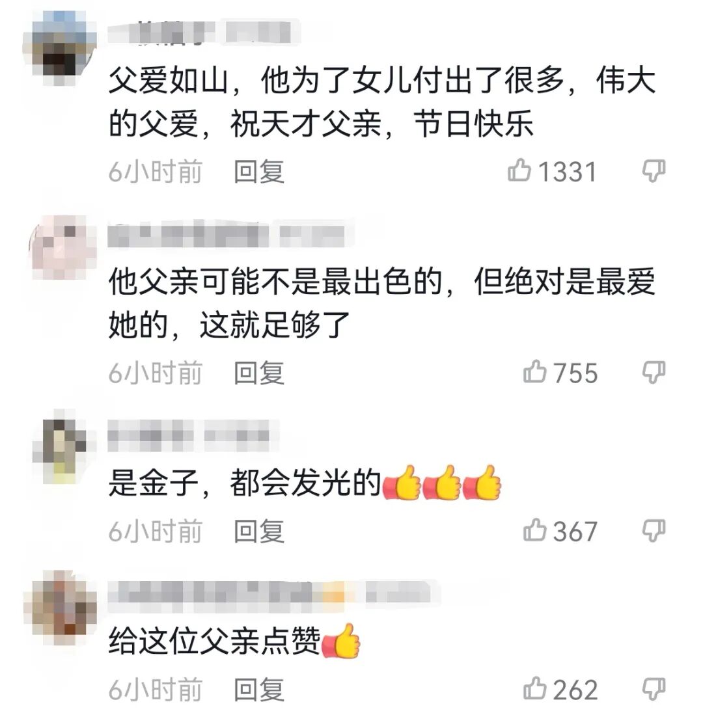Open the blurred username above 他父亲可能 comment
703x728 pixels.
point(227,236)
